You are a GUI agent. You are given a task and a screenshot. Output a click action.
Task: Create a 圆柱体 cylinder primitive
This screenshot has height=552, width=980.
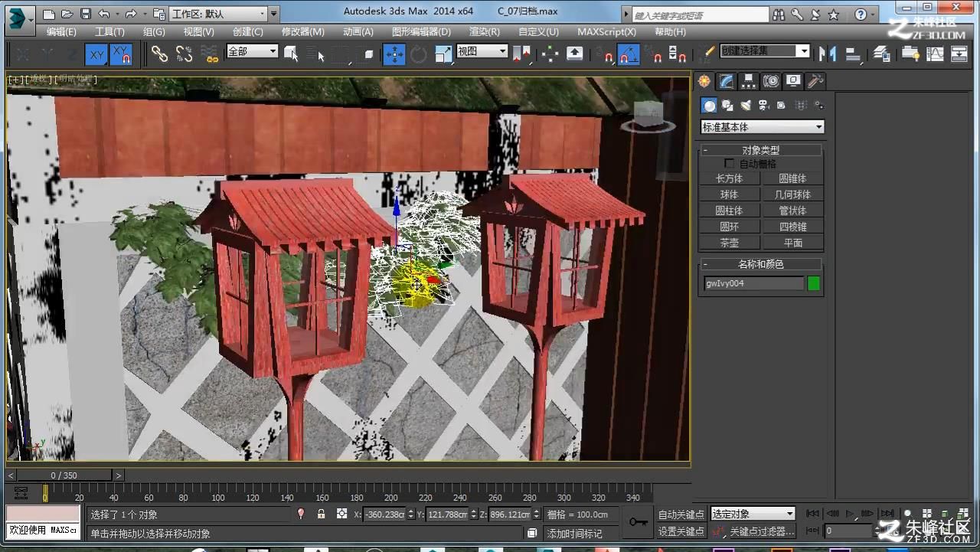tap(730, 211)
